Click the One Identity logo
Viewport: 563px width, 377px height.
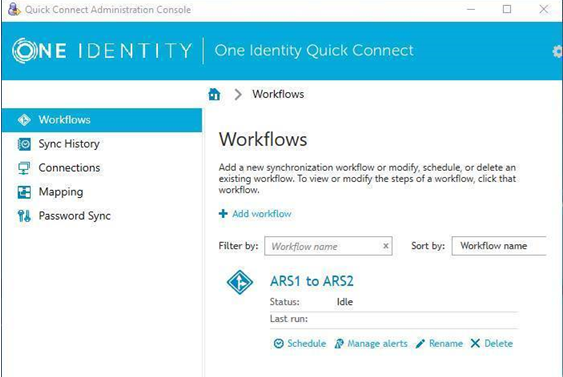[x=102, y=51]
